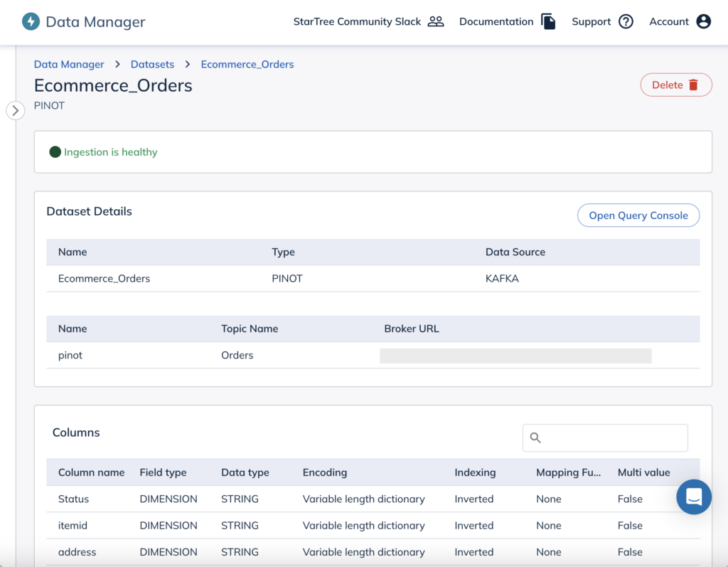Click the Ecommerce_Orders breadcrumb

tap(247, 64)
